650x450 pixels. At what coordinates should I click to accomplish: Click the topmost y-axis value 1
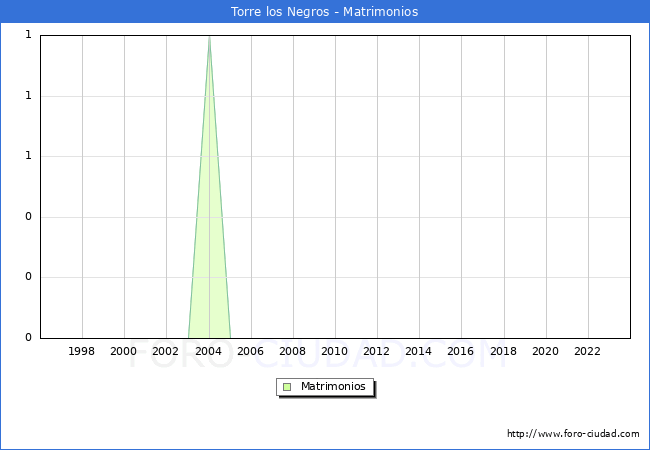click(x=28, y=36)
